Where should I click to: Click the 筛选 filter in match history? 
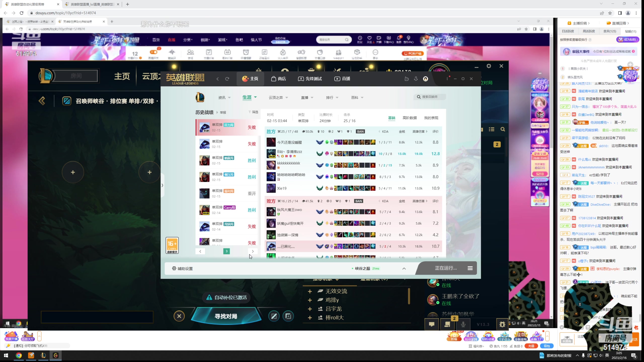pos(254,112)
